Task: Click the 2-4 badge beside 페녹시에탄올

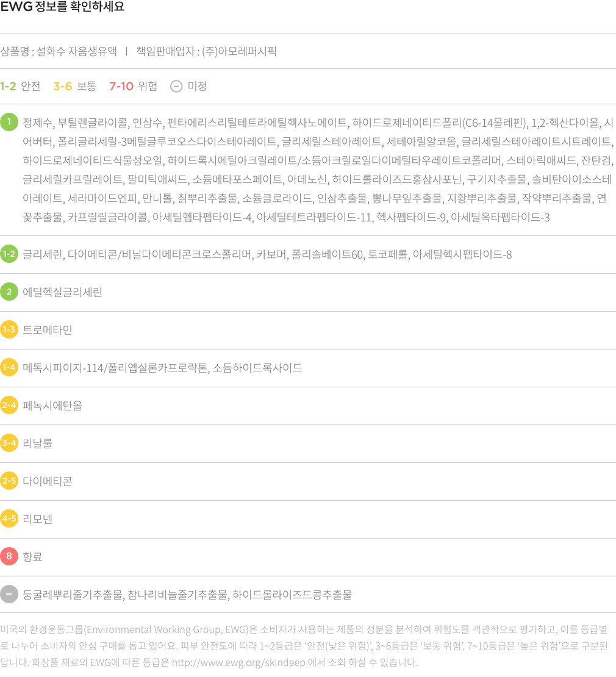Action: point(9,405)
